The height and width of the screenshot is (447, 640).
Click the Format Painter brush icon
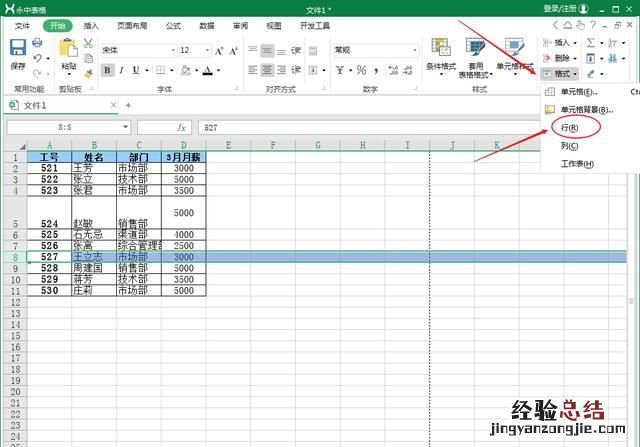pos(88,71)
